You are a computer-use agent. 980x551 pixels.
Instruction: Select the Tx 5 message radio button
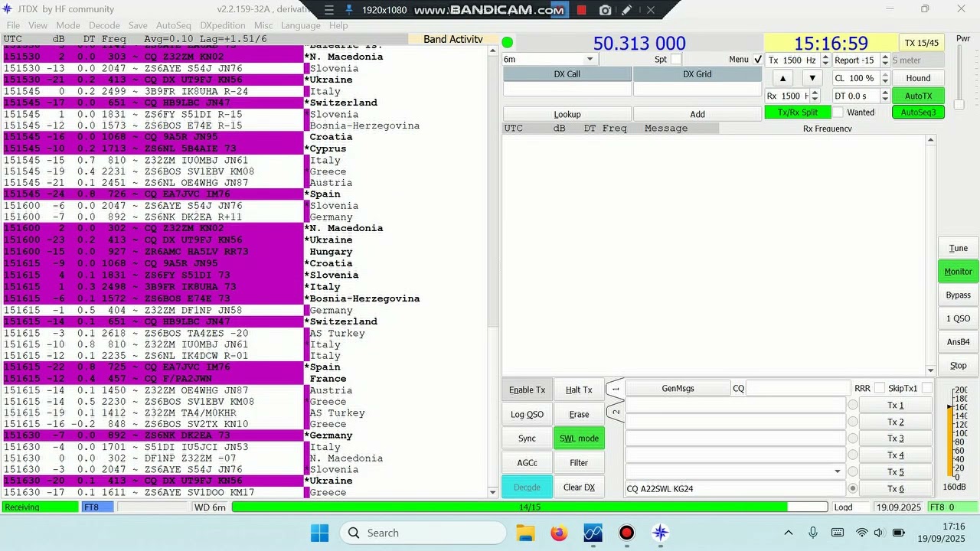852,471
